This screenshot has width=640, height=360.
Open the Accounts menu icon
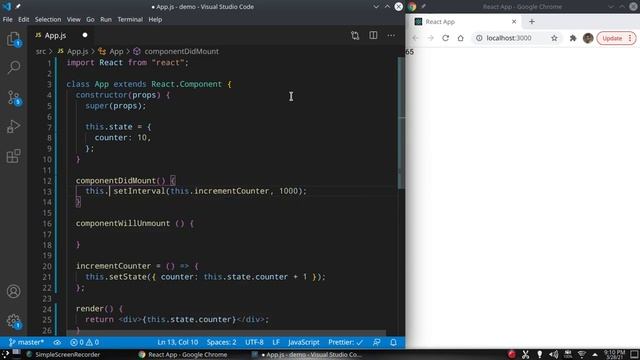tap(13, 291)
